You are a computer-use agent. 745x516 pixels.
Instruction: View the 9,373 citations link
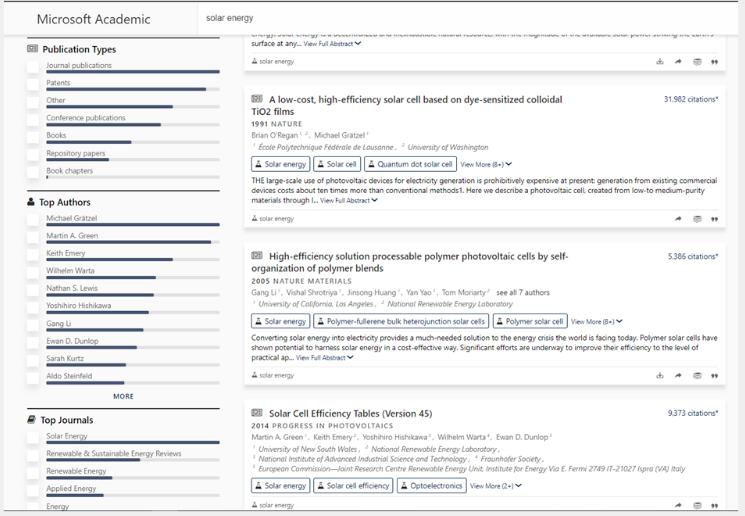693,413
